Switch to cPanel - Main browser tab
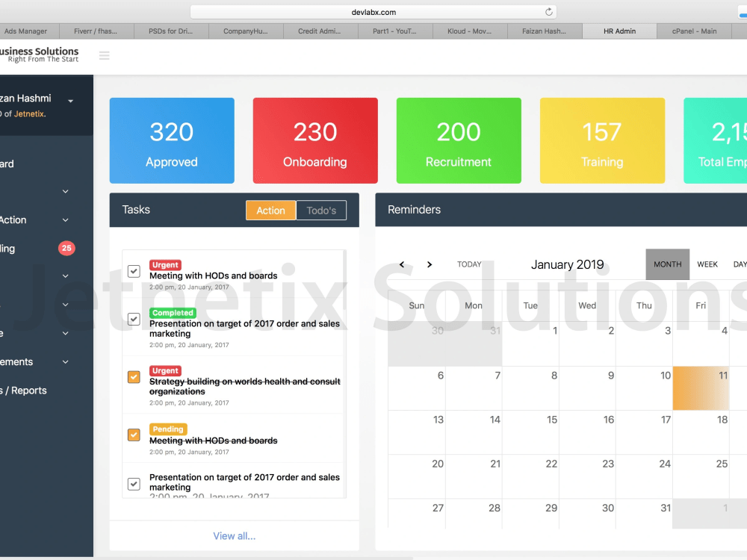Viewport: 747px width, 560px height. [x=694, y=31]
